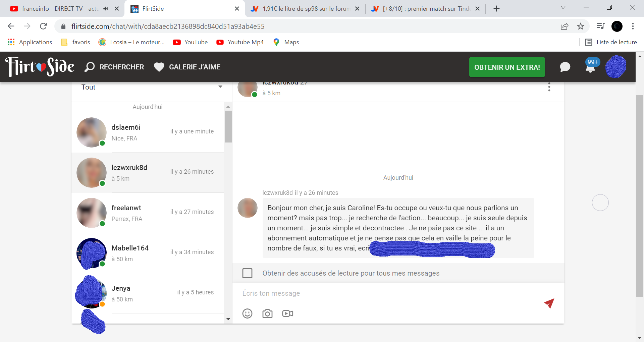View site info lock icon

tap(63, 26)
